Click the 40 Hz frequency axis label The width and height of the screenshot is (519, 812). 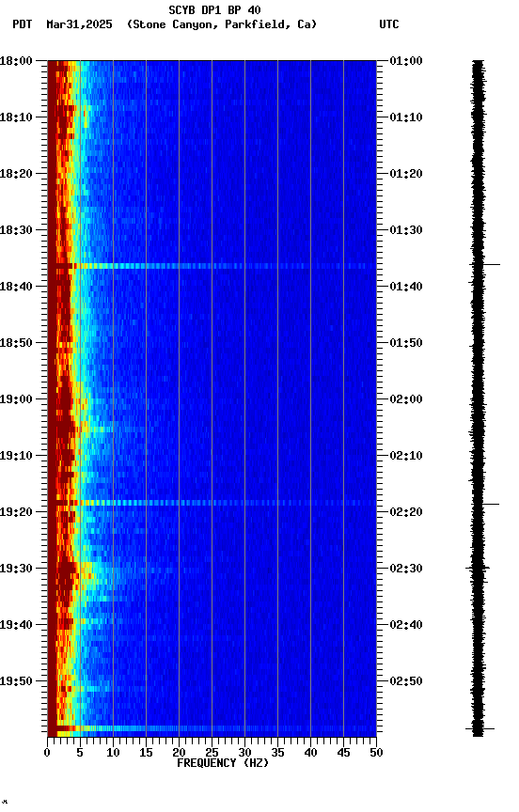[x=310, y=753]
